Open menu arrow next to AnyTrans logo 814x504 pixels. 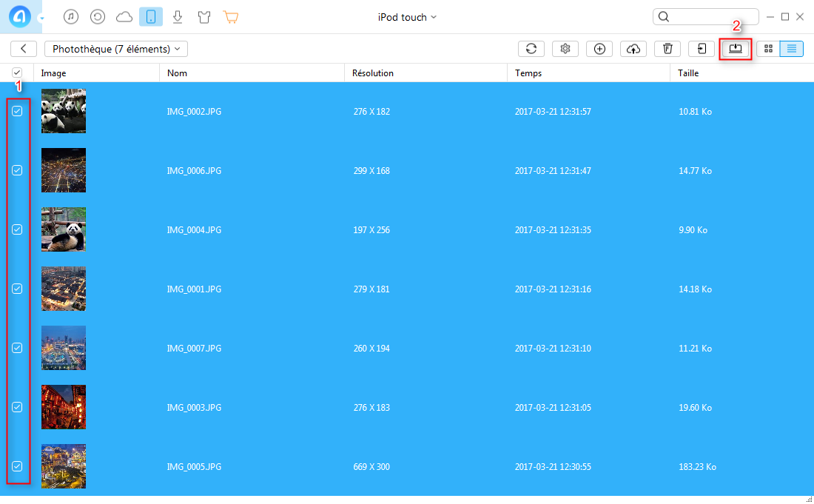[x=41, y=19]
